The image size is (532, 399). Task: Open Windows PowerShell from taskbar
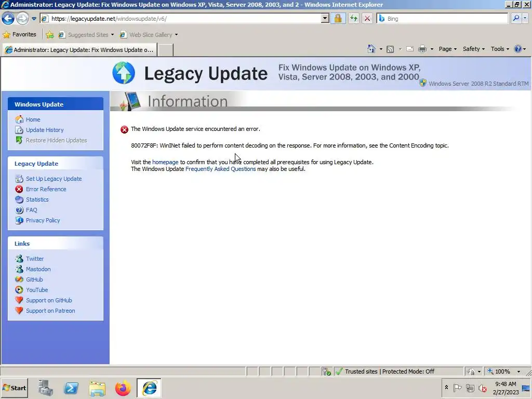coord(71,388)
